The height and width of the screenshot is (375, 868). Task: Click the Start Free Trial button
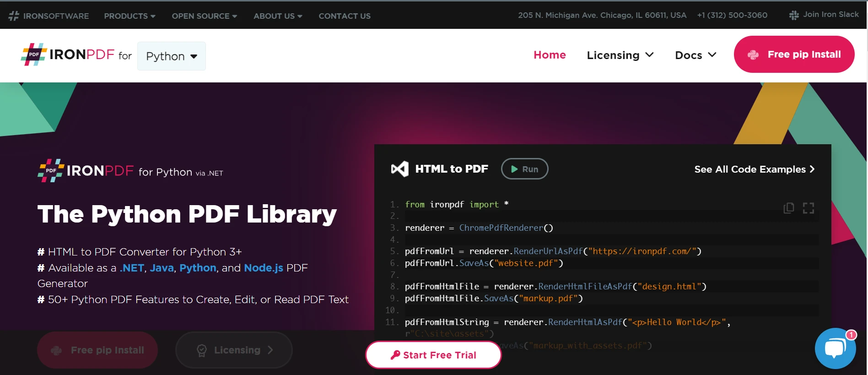click(433, 355)
